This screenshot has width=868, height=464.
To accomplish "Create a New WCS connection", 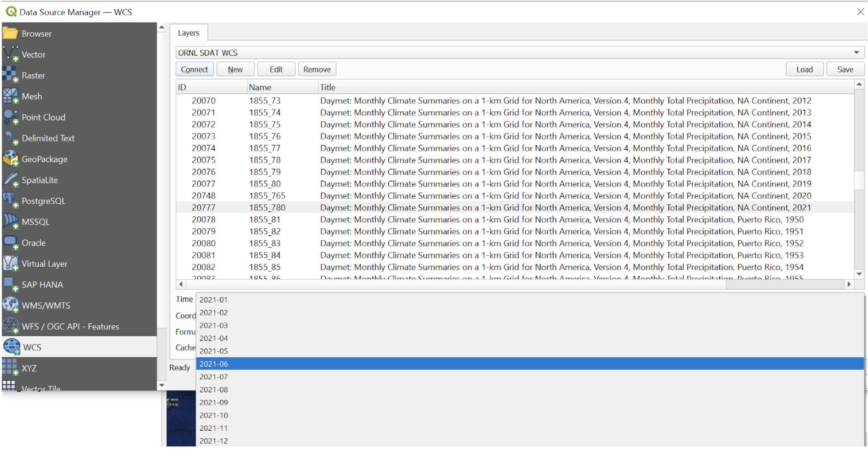I will click(235, 69).
